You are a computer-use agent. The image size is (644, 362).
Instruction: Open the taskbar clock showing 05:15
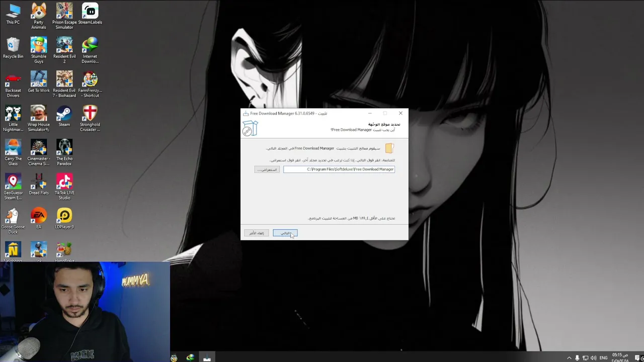coord(620,357)
